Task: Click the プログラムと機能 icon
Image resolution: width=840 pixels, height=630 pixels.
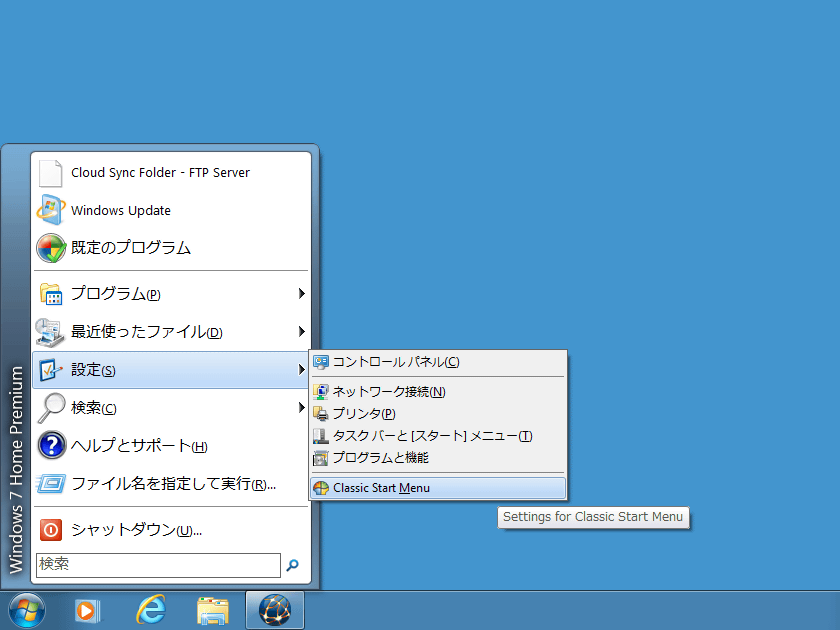Action: tap(321, 458)
